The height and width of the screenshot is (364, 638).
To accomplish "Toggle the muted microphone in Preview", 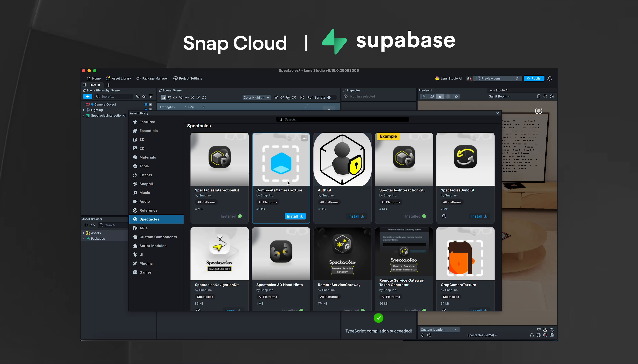I will 423,335.
